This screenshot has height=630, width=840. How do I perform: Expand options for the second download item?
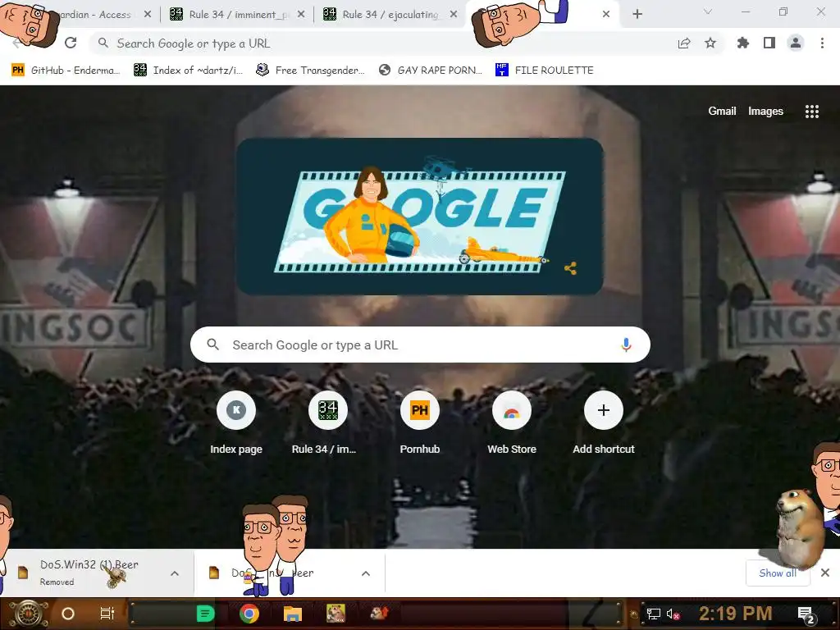[366, 573]
